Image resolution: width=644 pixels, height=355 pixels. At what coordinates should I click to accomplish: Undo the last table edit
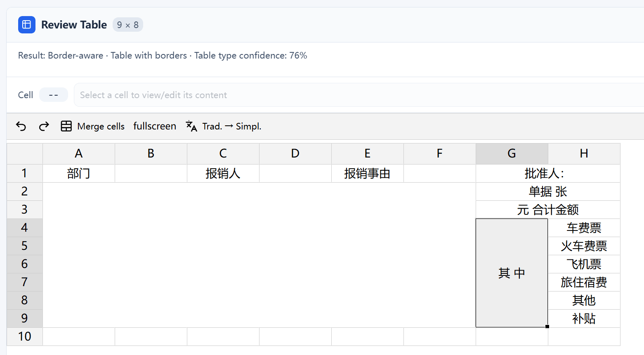coord(21,126)
